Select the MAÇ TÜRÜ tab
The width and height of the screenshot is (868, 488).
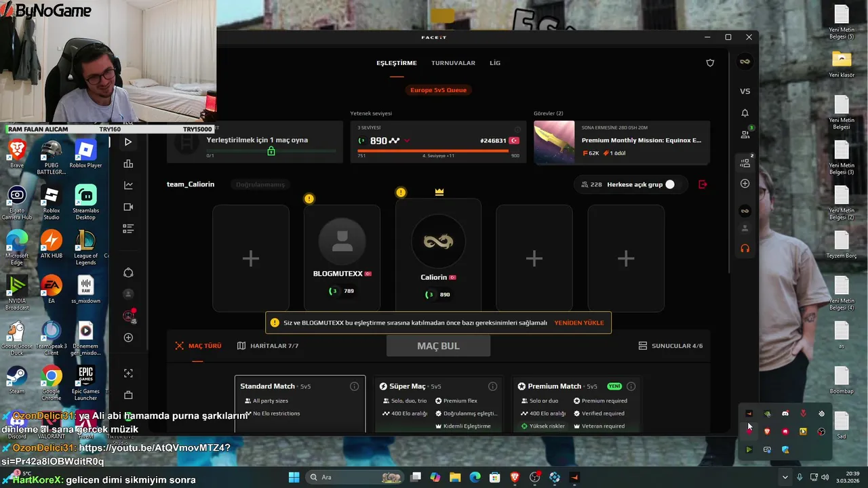point(198,346)
